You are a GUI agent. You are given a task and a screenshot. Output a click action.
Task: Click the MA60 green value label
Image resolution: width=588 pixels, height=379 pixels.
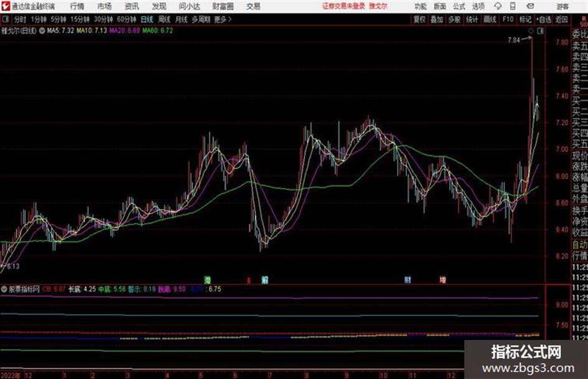point(157,30)
